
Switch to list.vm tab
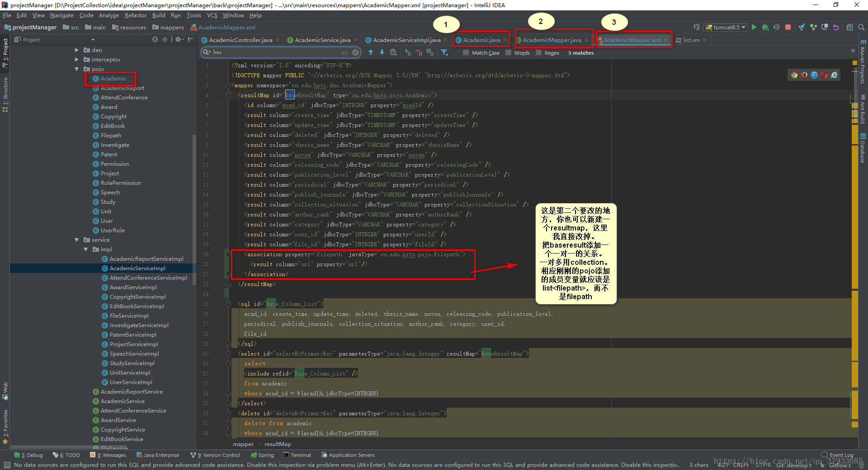click(691, 40)
